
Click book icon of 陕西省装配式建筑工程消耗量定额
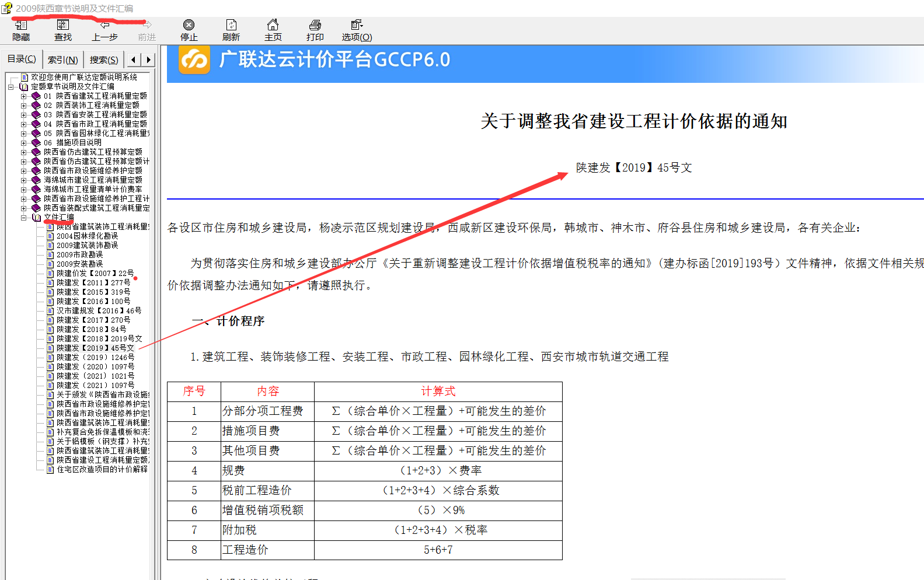pyautogui.click(x=36, y=208)
